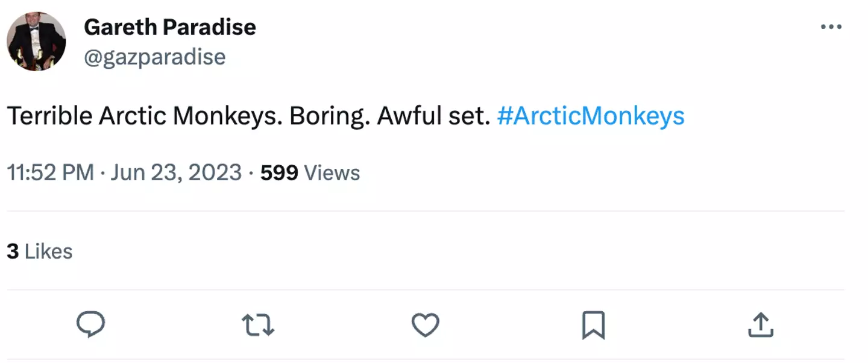The image size is (868, 363).
Task: Open the Gareth Paradise display name link
Action: click(170, 27)
